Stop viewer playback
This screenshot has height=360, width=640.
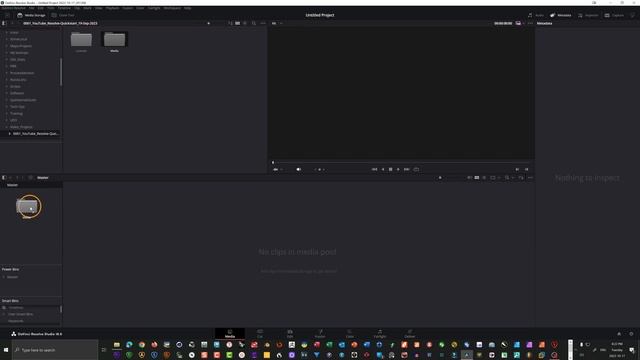pos(391,169)
